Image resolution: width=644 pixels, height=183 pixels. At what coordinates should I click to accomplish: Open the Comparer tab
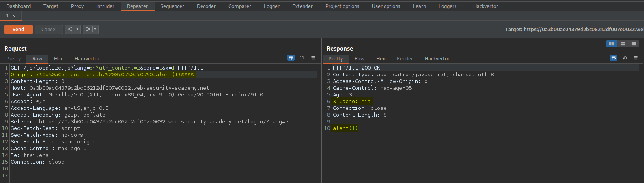coord(240,6)
